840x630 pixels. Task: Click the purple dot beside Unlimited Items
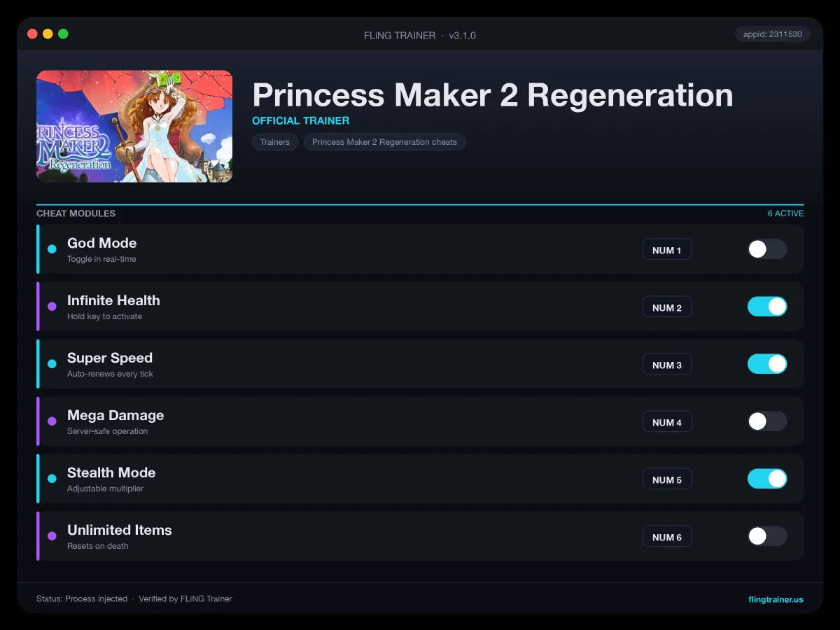pos(52,536)
